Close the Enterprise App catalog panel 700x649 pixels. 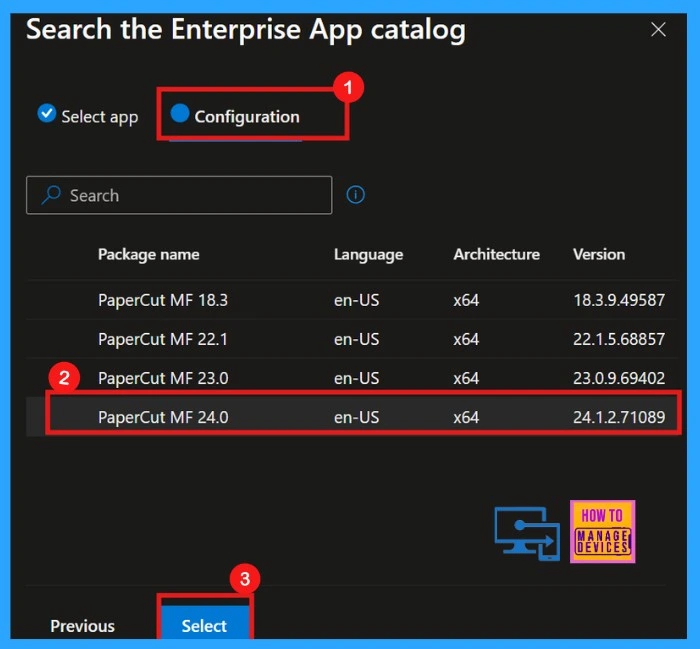coord(658,30)
